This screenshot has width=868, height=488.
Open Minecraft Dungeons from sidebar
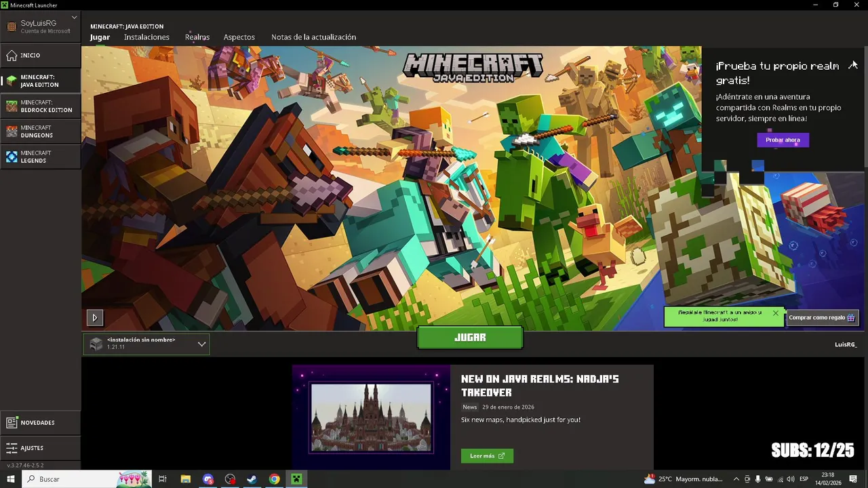coord(40,131)
